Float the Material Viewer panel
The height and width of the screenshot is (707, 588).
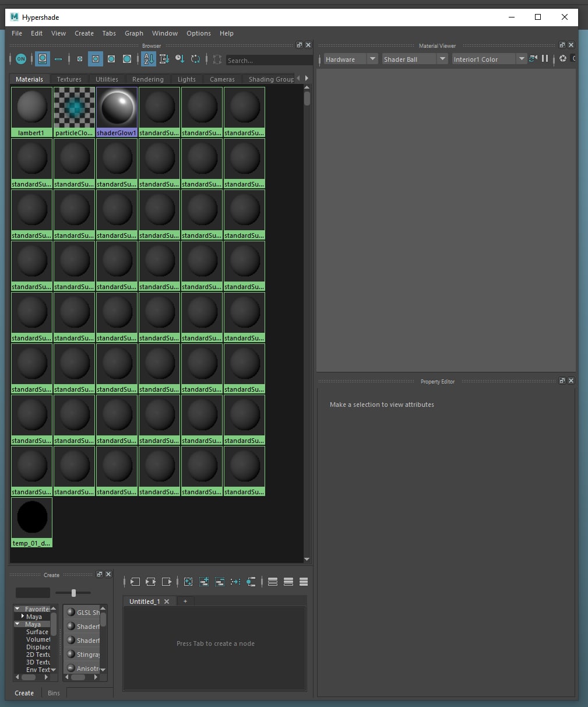[562, 45]
